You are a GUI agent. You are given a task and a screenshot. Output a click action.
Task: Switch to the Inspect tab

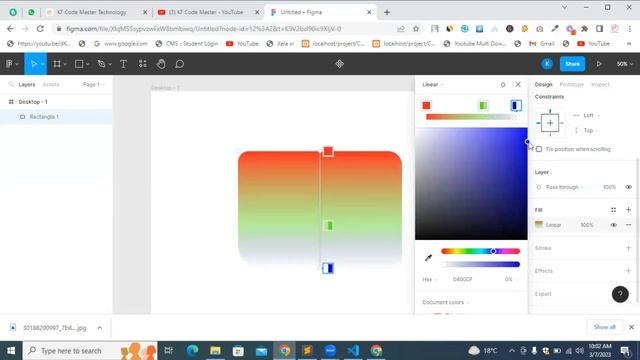click(600, 84)
